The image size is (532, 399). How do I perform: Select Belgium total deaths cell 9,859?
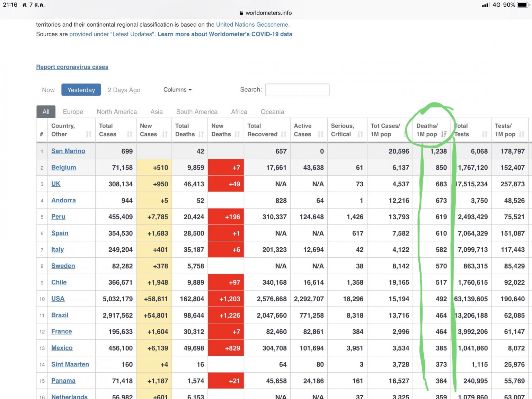[189, 168]
